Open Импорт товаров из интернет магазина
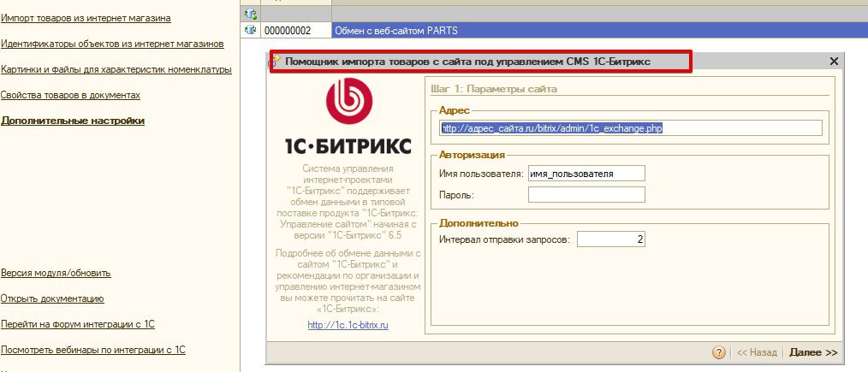 coord(86,18)
